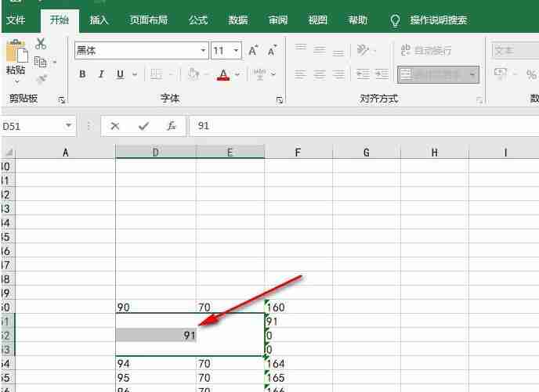Click the cell Borders icon
The height and width of the screenshot is (392, 539).
(x=157, y=74)
